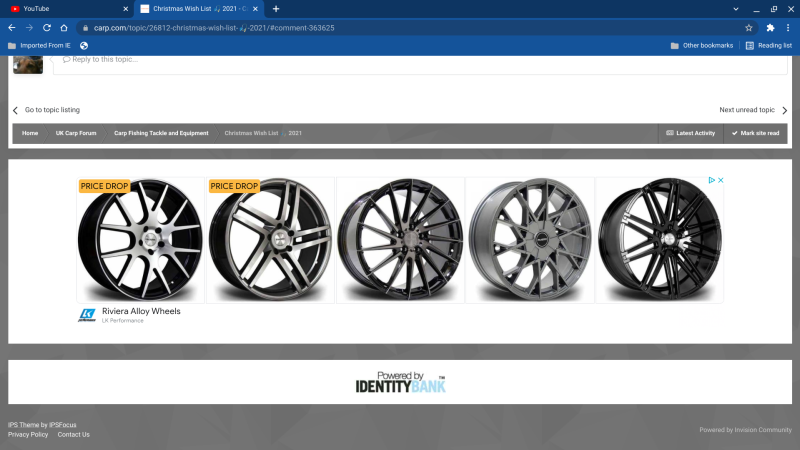Open IPS Theme by IPSFocus link
Screen dimensions: 800x450
click(42, 425)
